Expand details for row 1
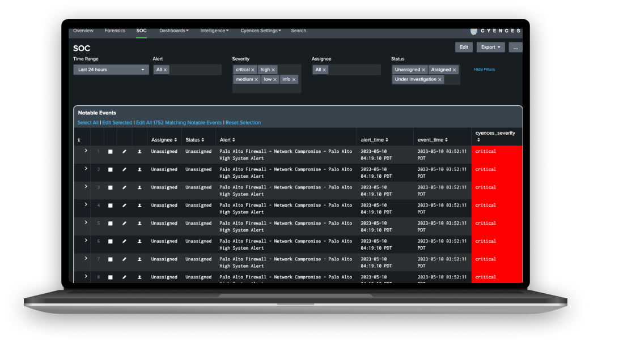 (x=86, y=151)
